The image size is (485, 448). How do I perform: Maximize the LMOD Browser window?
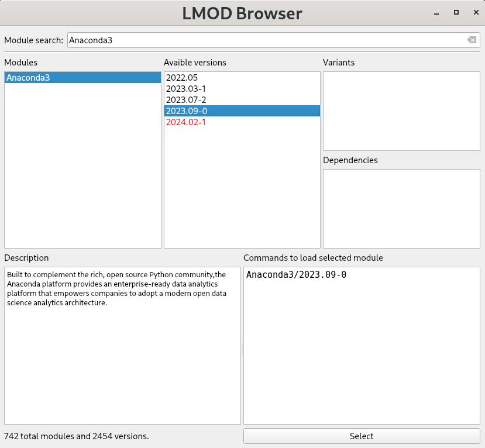click(456, 12)
